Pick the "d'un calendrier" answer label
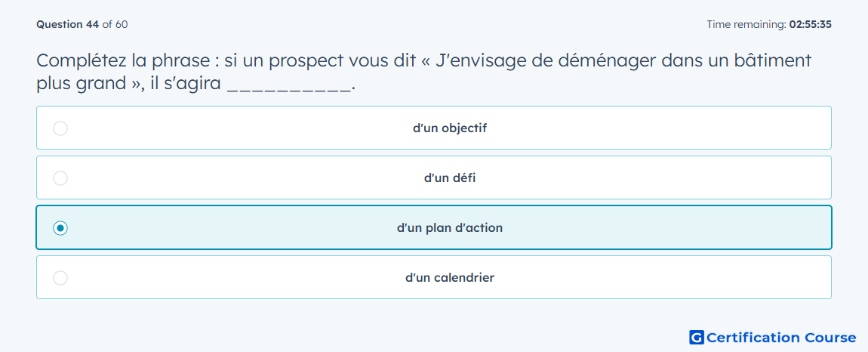This screenshot has width=868, height=352. tap(450, 278)
